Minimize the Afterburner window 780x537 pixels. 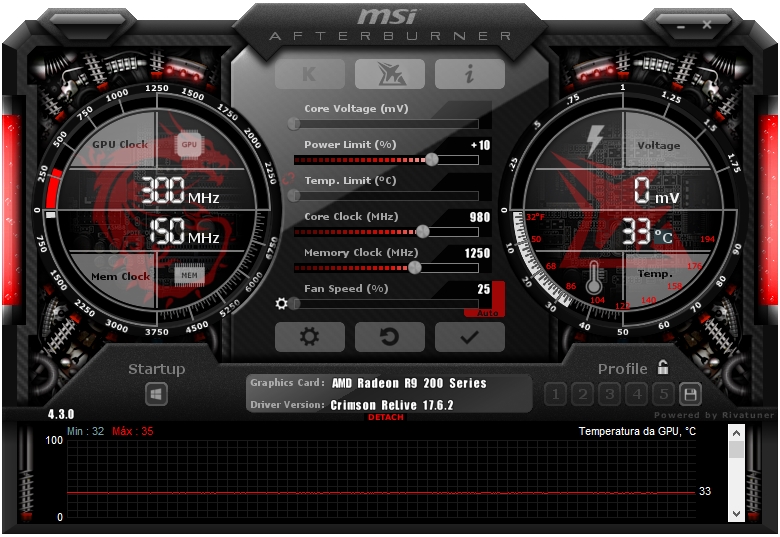(x=681, y=25)
